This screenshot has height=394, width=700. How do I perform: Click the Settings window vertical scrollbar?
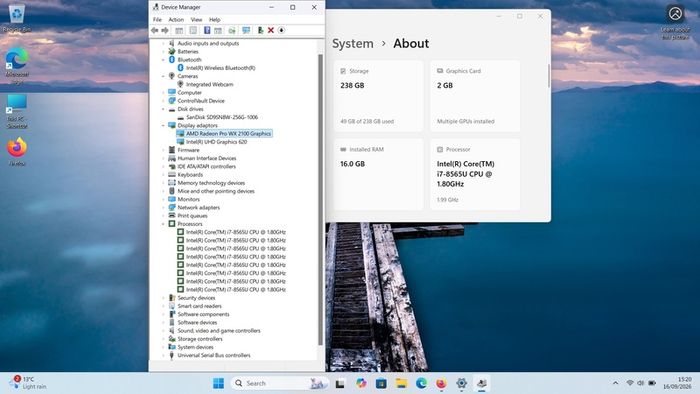549,76
